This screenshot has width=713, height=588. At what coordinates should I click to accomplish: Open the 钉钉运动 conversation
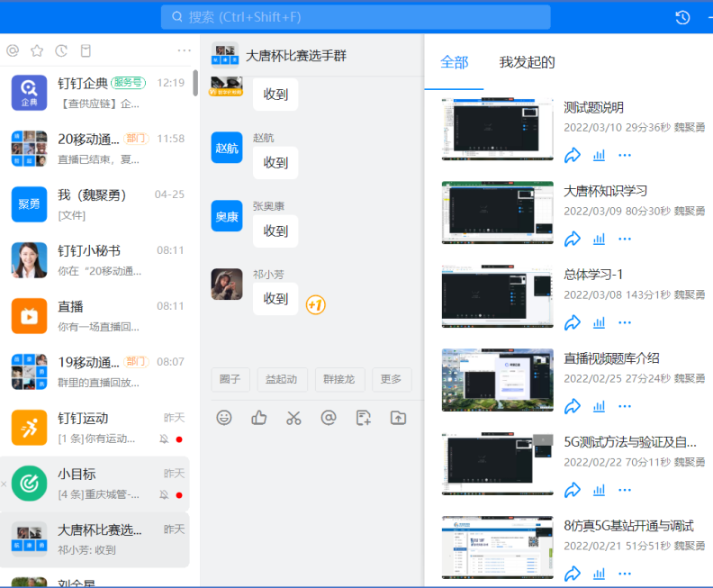tap(95, 428)
